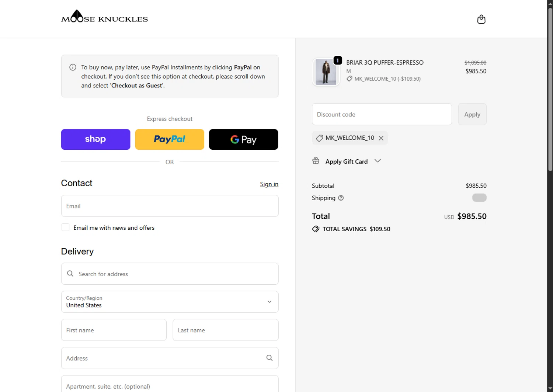Remove the MK_WELCOME_10 discount code
The height and width of the screenshot is (392, 553).
tap(381, 138)
